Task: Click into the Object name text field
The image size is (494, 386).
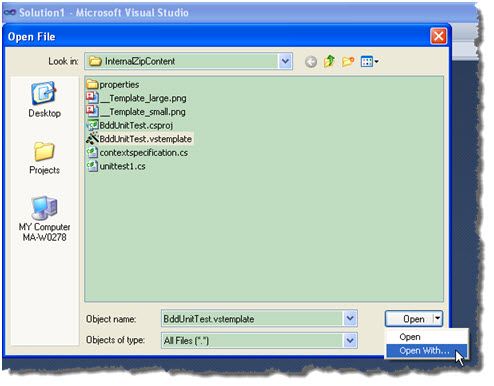Action: [252, 319]
